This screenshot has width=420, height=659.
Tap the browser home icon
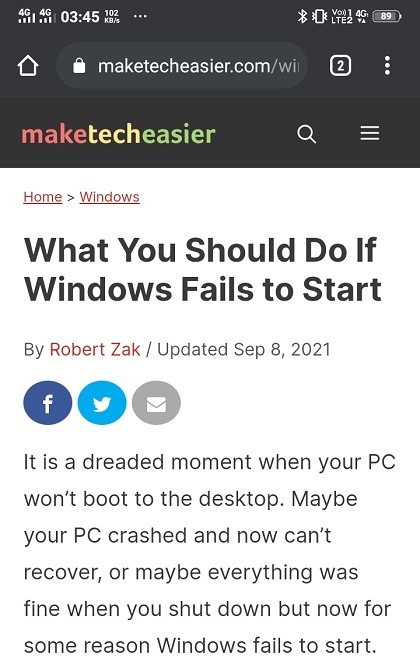tap(28, 66)
